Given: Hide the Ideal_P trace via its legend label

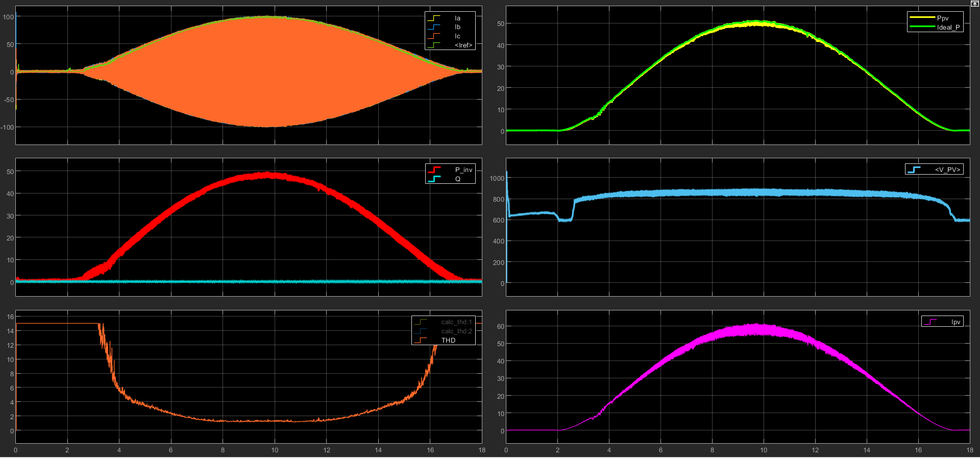Looking at the screenshot, I should [x=948, y=28].
